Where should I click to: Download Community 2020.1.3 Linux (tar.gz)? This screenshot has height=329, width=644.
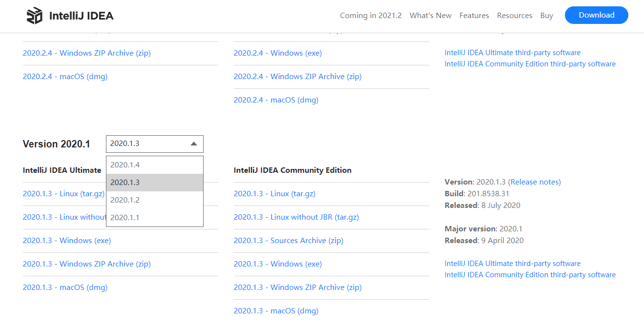coord(275,194)
